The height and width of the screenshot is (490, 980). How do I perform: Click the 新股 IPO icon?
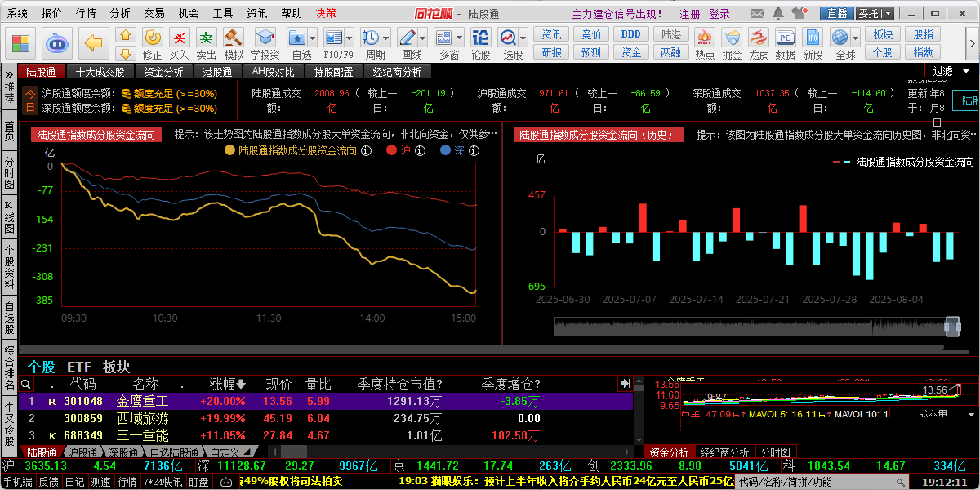(x=813, y=38)
